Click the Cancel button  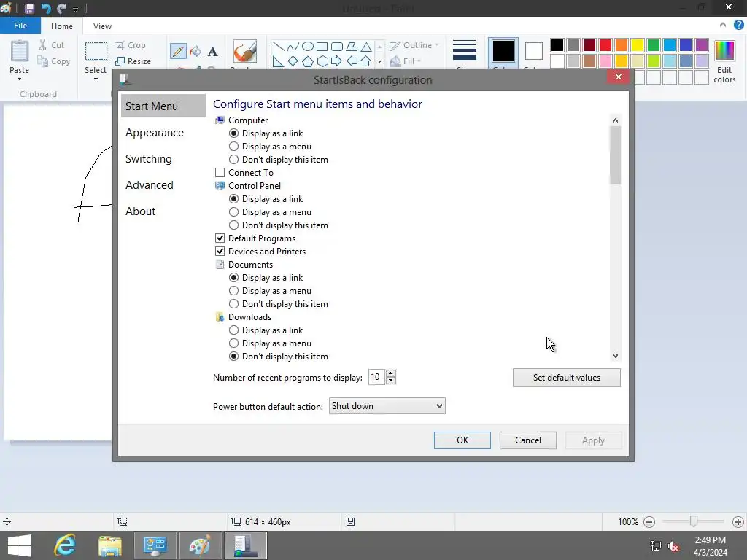click(x=528, y=440)
